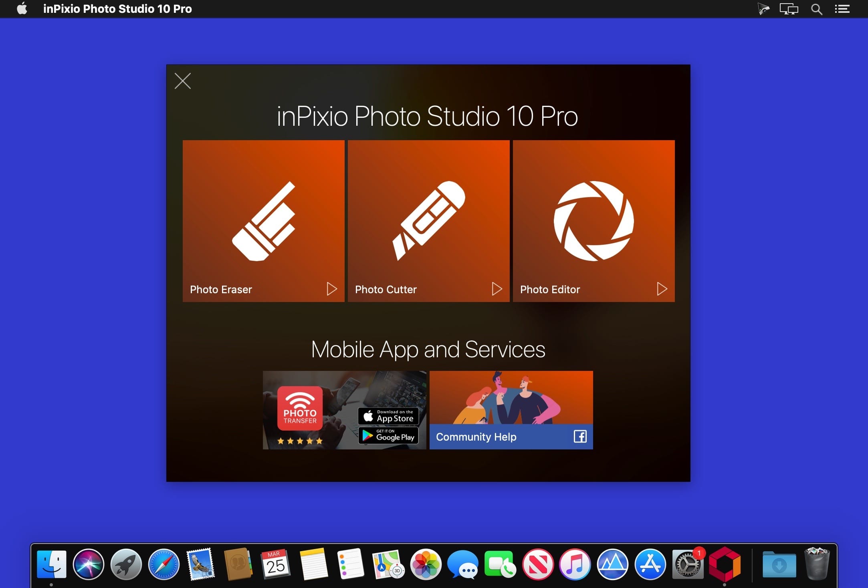Open Contacts book in the Dock
Screen dimensions: 868x588
(238, 564)
